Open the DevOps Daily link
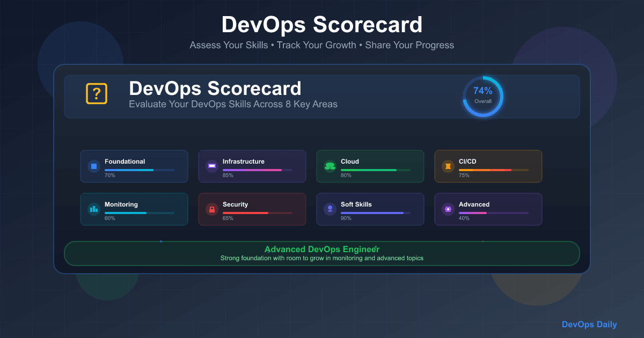Viewport: 644px width, 338px height. click(589, 324)
